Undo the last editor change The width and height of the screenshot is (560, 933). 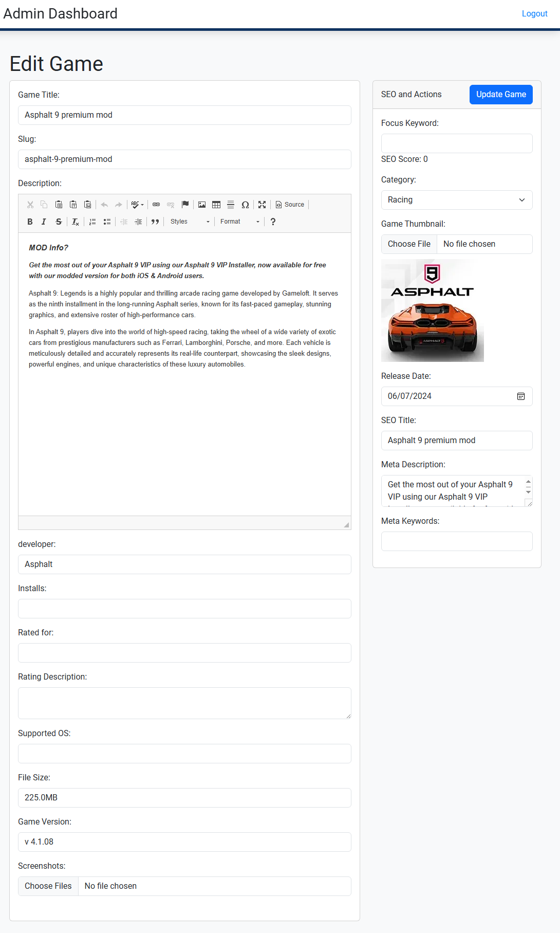tap(104, 205)
